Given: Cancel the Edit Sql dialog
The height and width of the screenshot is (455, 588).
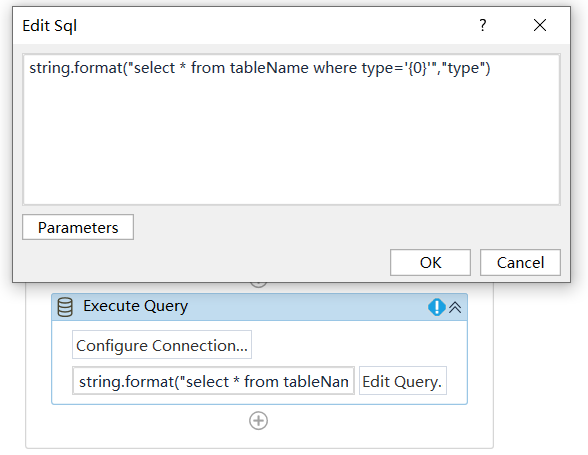Looking at the screenshot, I should [520, 263].
